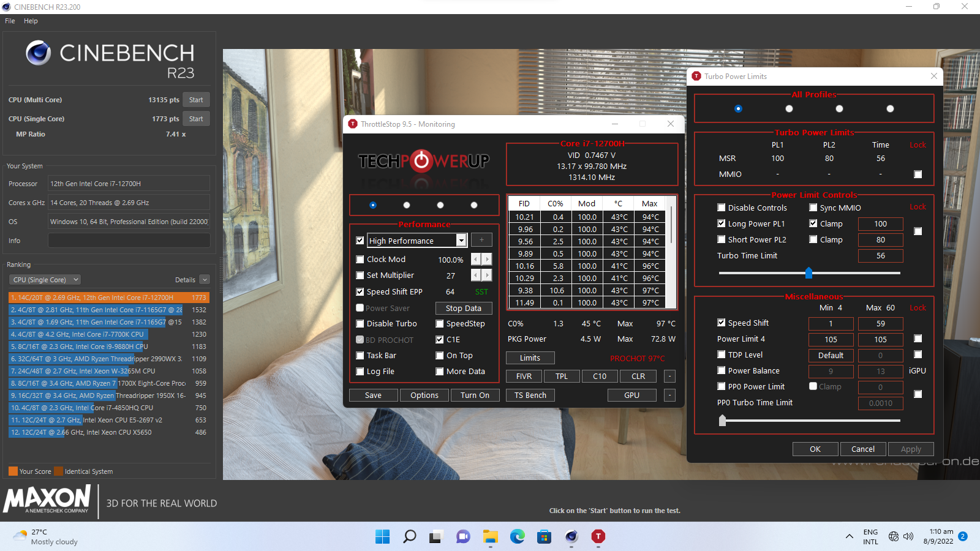Enable Disable Turbo checkbox

pos(360,324)
